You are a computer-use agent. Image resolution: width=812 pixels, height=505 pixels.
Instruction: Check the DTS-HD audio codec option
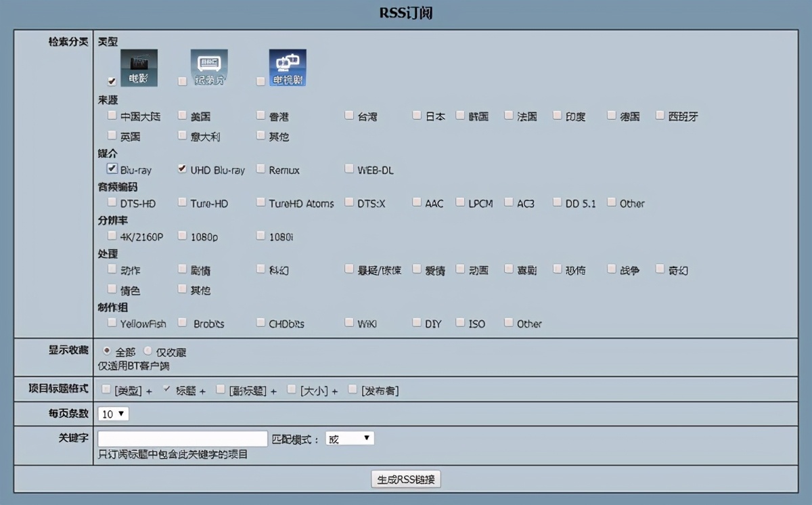tap(112, 202)
